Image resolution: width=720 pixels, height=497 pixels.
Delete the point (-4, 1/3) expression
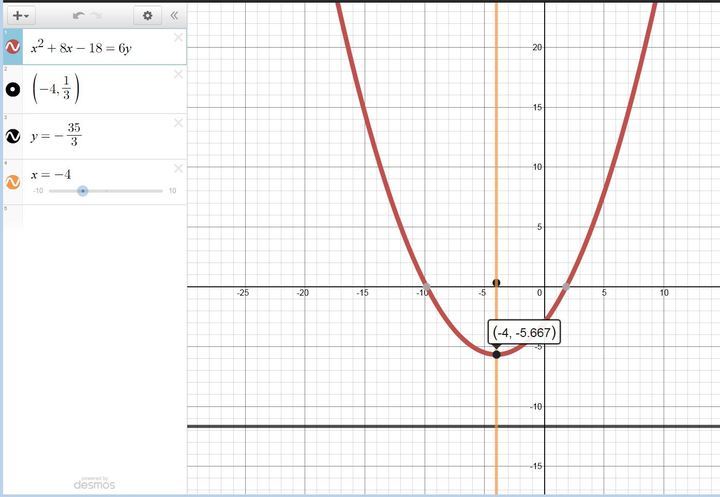(x=178, y=75)
